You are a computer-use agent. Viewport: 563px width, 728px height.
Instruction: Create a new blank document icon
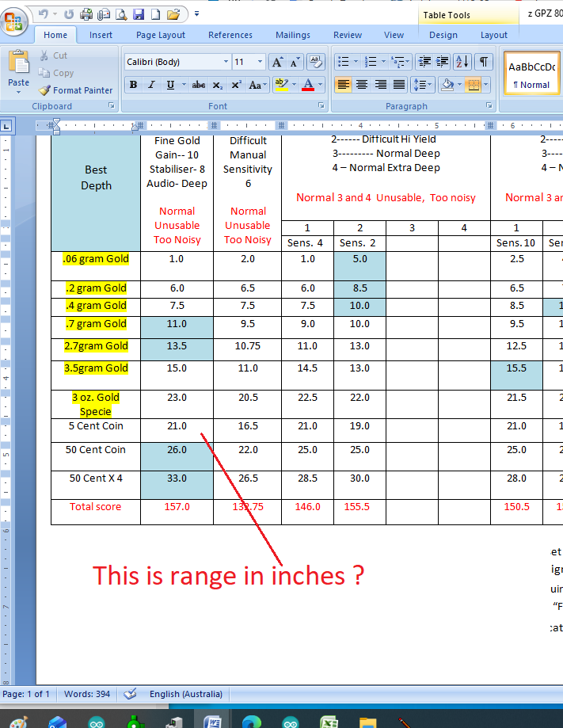(x=155, y=14)
